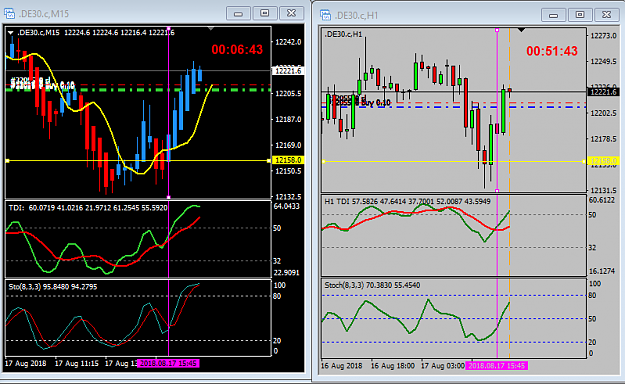Click the 12273.0 price axis label in H1
Image resolution: width=625 pixels, height=384 pixels.
pyautogui.click(x=603, y=35)
